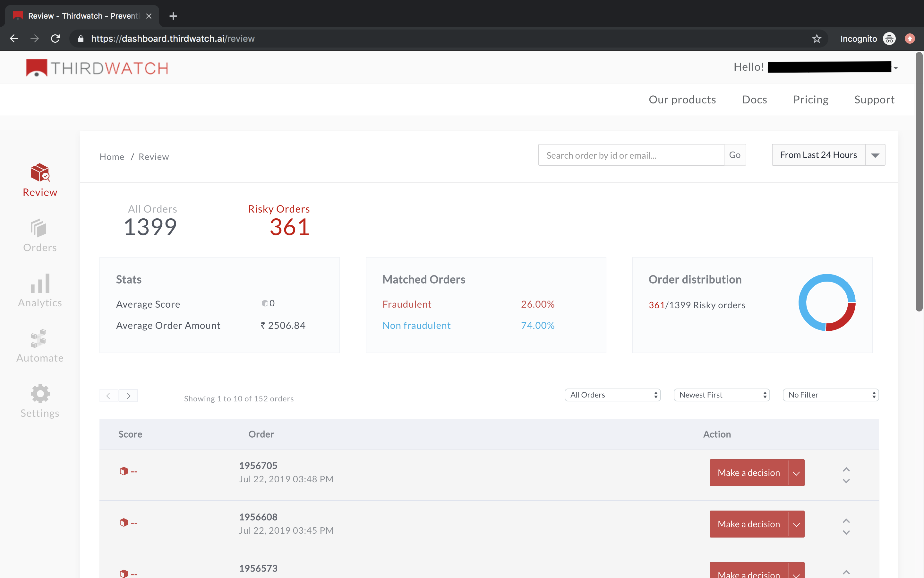The height and width of the screenshot is (578, 924).
Task: Expand decision options for order 1956608
Action: (x=797, y=524)
